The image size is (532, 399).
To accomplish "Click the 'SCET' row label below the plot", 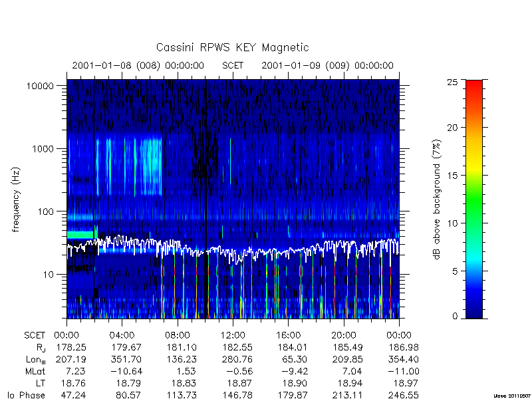I will [x=35, y=336].
